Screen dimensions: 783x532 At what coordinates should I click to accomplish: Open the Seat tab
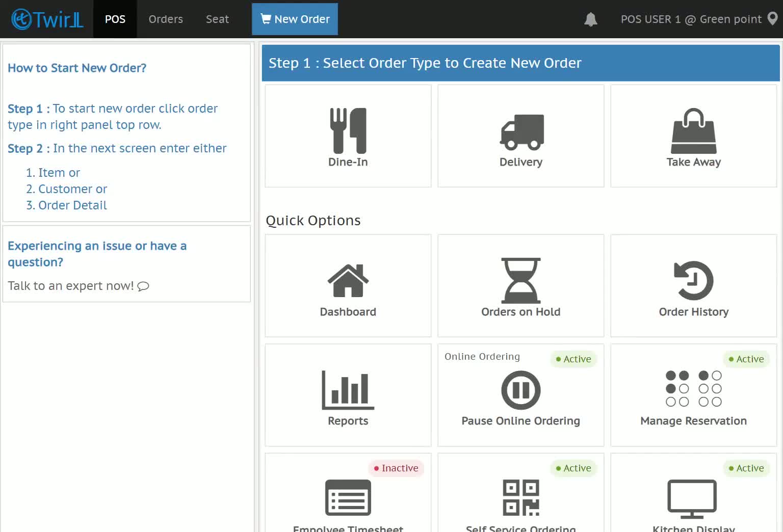coord(217,19)
